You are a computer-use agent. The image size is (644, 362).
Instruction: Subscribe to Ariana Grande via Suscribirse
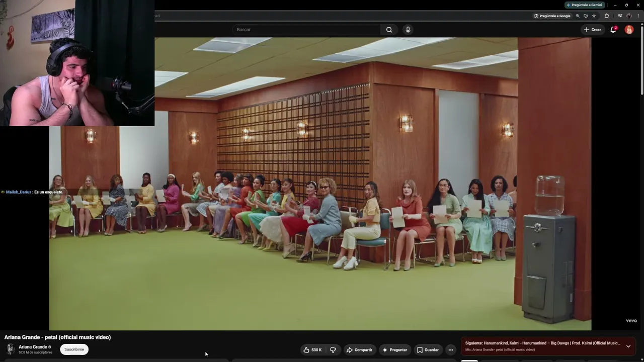(x=74, y=349)
